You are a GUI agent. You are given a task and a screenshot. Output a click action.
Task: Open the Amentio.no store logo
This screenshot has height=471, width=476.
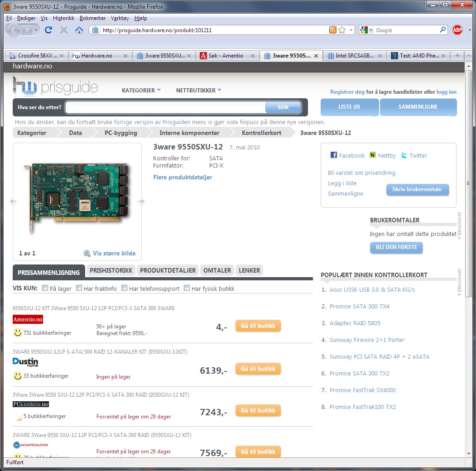(28, 319)
